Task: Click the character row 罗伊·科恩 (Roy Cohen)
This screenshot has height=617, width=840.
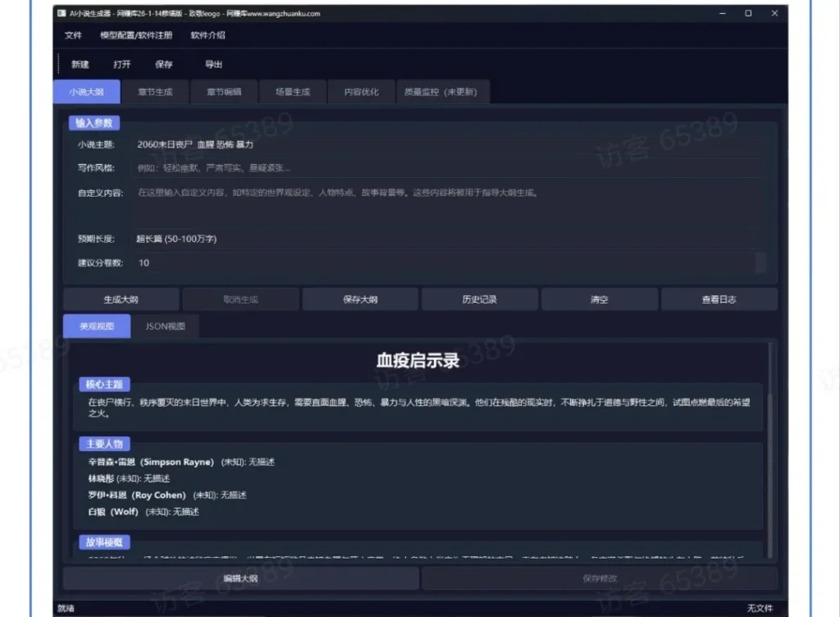Action: tap(167, 496)
